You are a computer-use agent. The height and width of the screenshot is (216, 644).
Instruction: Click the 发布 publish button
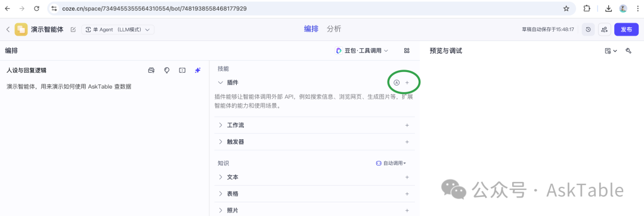pyautogui.click(x=626, y=30)
